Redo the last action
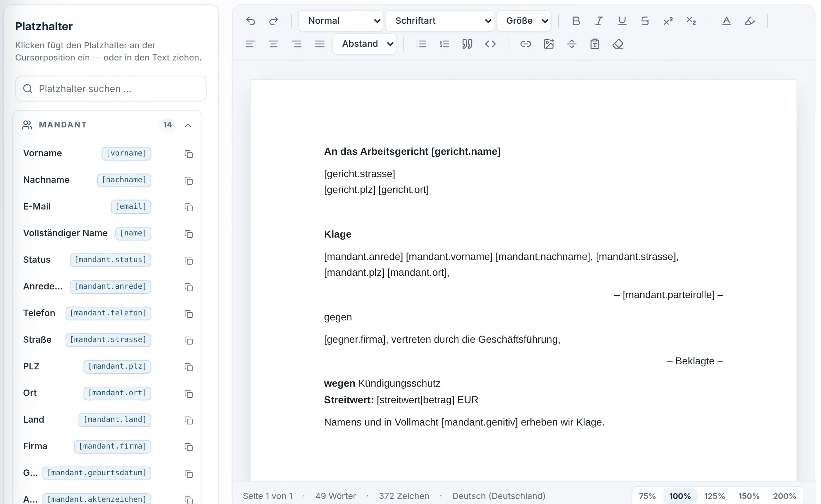 coord(274,21)
